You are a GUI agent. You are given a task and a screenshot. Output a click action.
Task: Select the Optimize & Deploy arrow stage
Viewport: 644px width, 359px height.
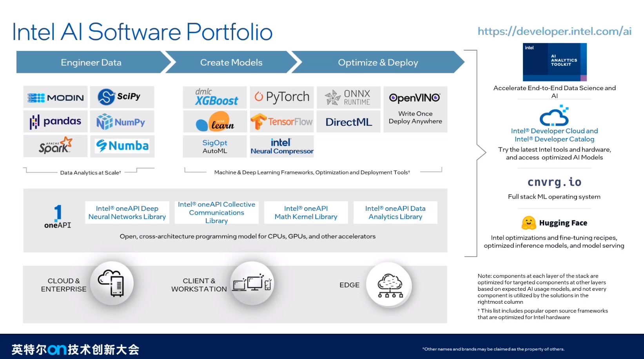pyautogui.click(x=378, y=62)
